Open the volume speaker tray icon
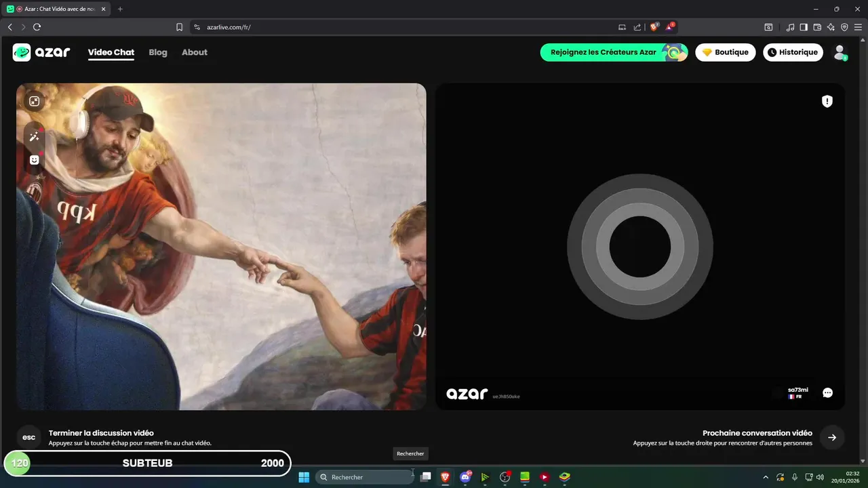 [x=821, y=477]
